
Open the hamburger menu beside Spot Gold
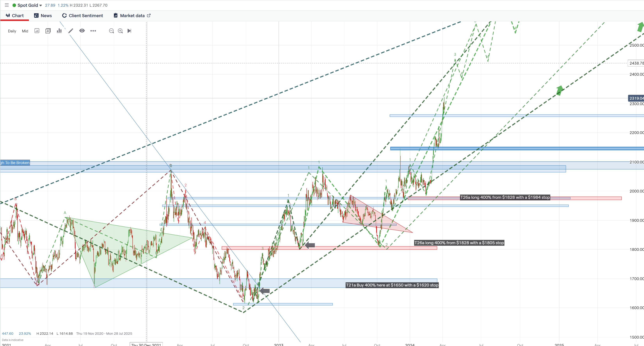pos(7,5)
